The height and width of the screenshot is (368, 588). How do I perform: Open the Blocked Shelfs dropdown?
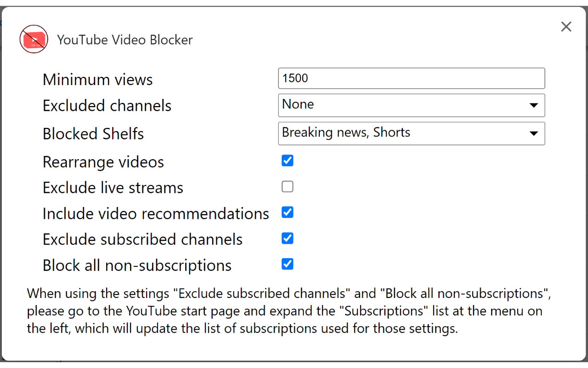pos(412,133)
